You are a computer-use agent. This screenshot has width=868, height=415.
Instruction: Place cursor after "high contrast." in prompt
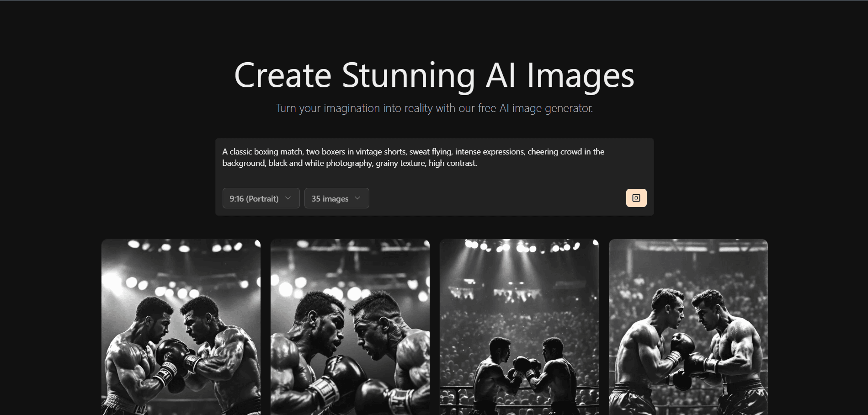pos(478,163)
